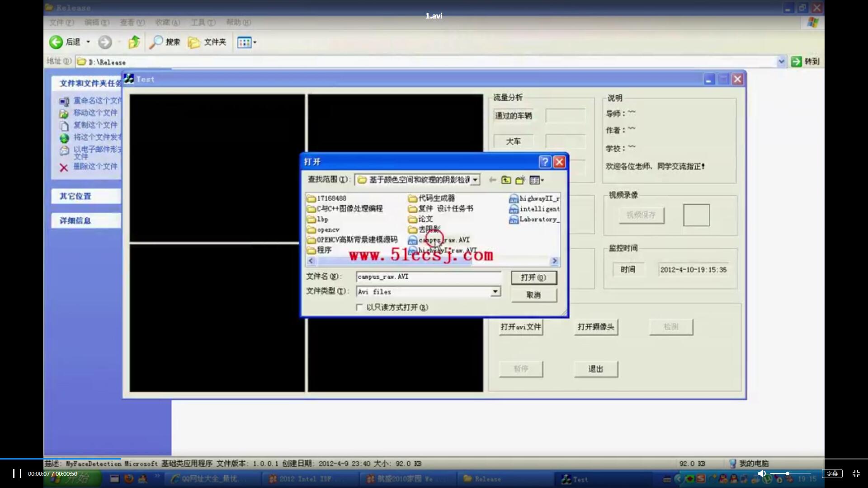Click the 打开(O) open button
868x488 pixels.
[x=534, y=277]
